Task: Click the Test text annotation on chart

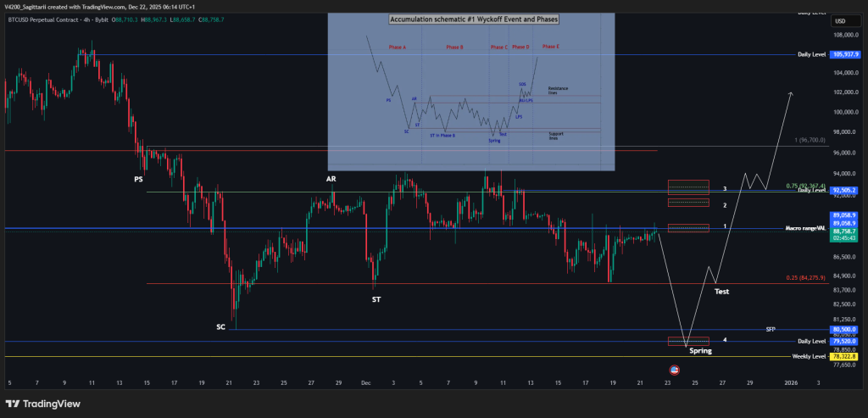Action: point(721,292)
